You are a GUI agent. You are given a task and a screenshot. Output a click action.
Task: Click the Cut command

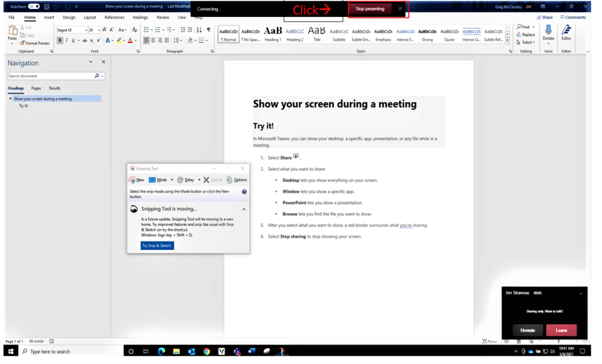point(26,28)
